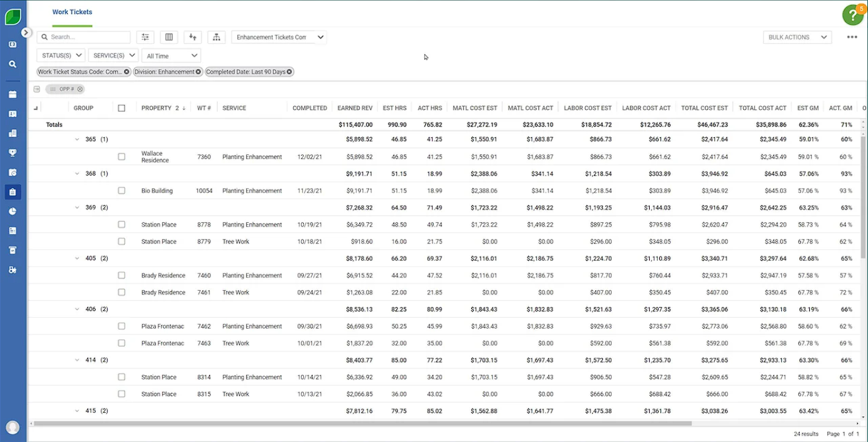The width and height of the screenshot is (868, 442).
Task: Collapse group 365
Action: pyautogui.click(x=77, y=139)
